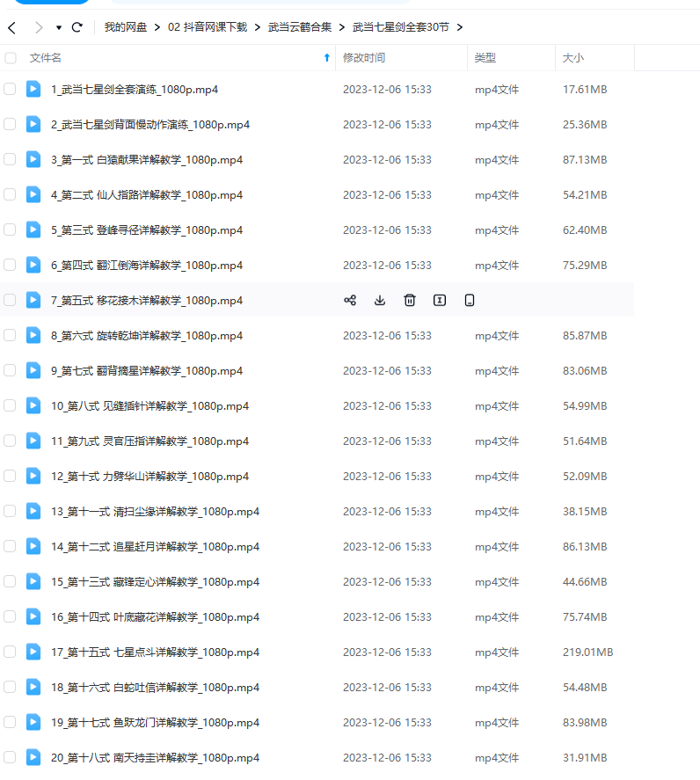Click video icon of 3_第一式 白猿献果
This screenshot has width=700, height=780.
(33, 159)
